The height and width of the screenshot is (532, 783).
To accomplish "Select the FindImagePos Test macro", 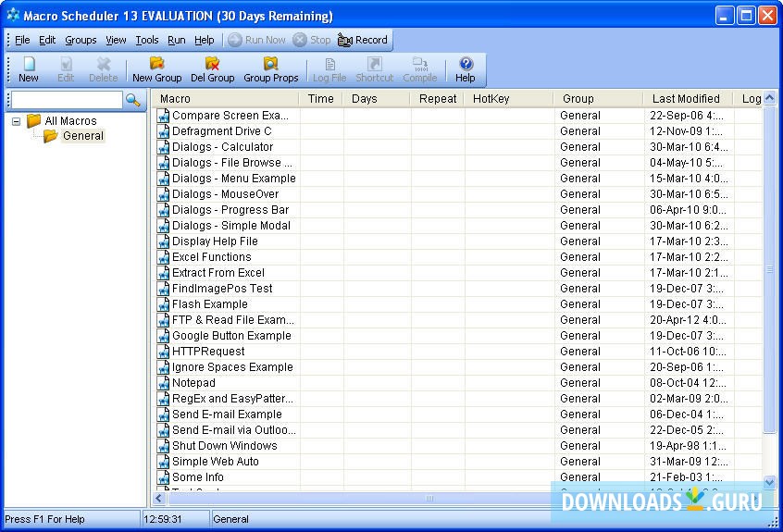I will point(222,289).
